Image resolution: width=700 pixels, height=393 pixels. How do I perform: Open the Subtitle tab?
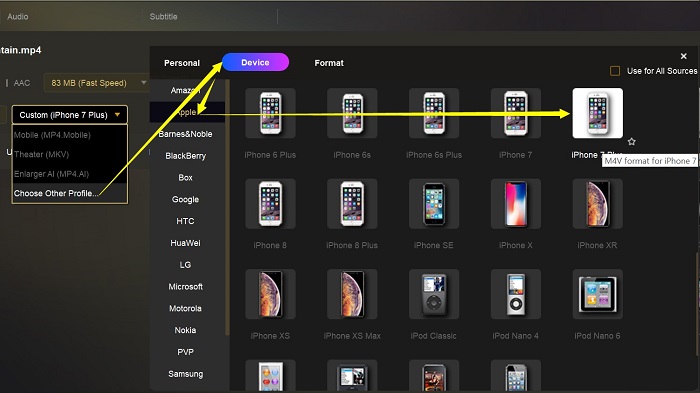pos(163,17)
